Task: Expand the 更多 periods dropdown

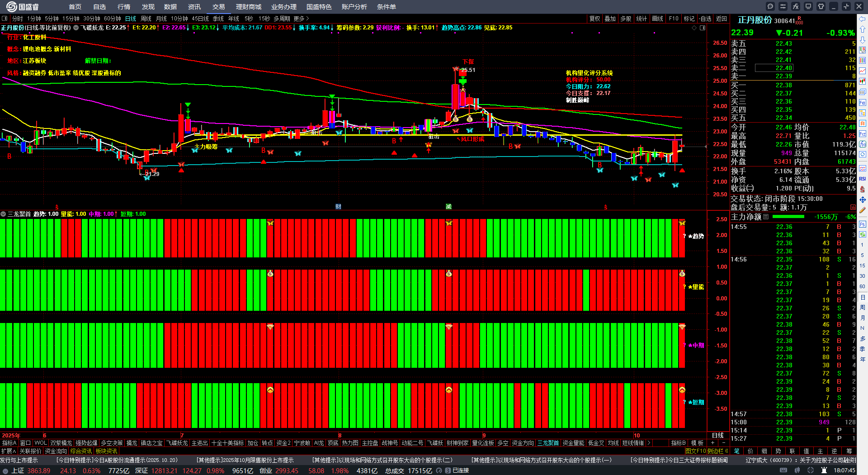Action: tap(301, 19)
